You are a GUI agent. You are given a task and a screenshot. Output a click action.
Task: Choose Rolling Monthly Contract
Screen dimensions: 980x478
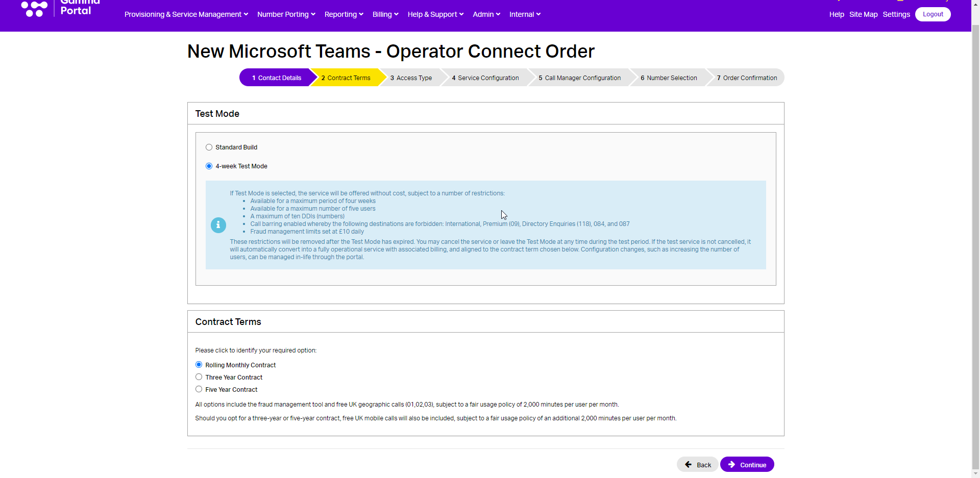199,365
